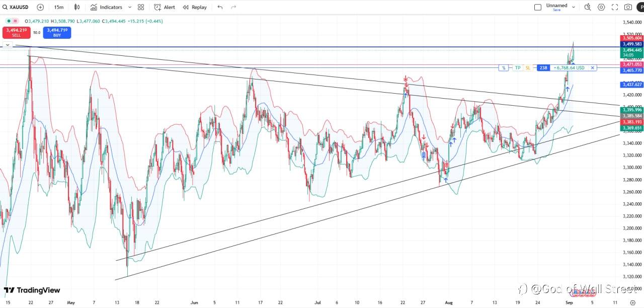Viewport: 644px width, 308px height.
Task: Expand the Unnamed layout dropdown chevron
Action: point(574,7)
